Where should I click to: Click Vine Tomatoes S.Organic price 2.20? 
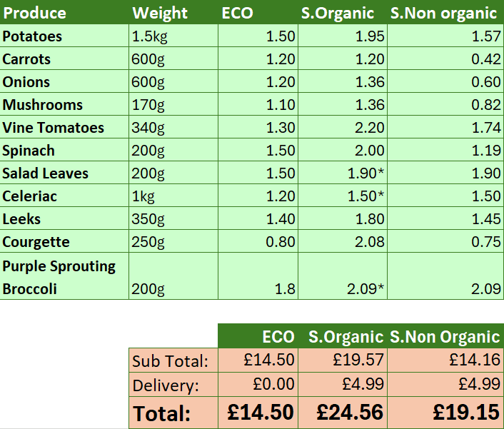[x=343, y=128]
